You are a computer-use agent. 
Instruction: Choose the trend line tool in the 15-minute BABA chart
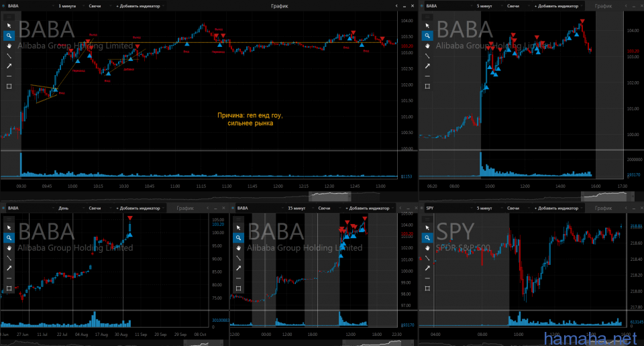[x=238, y=258]
